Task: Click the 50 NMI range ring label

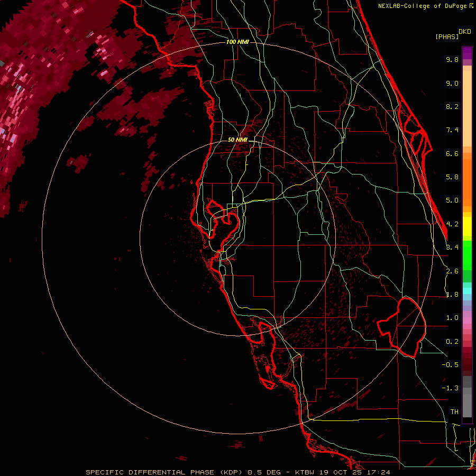Action: 237,140
